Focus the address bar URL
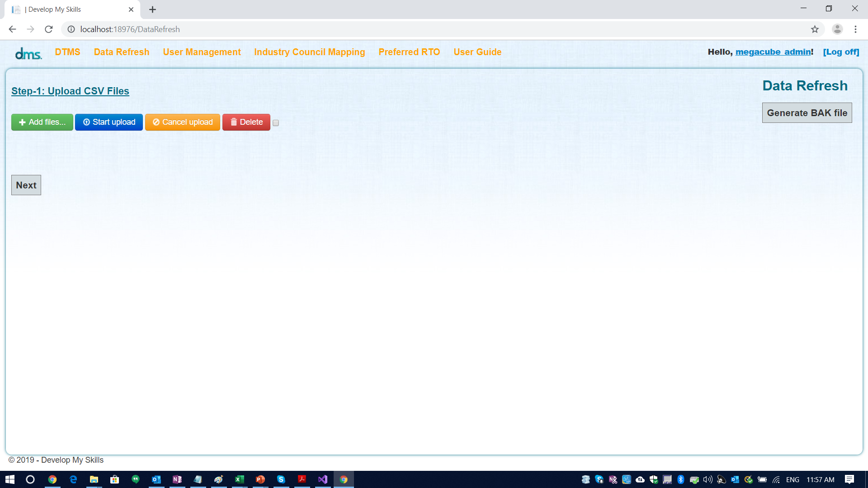This screenshot has height=488, width=868. click(x=130, y=29)
